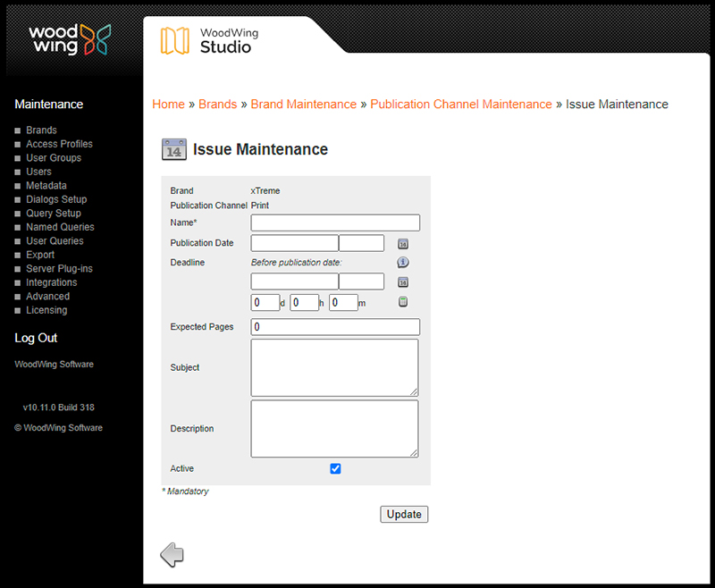Show the deadline info tooltip icon

point(402,263)
